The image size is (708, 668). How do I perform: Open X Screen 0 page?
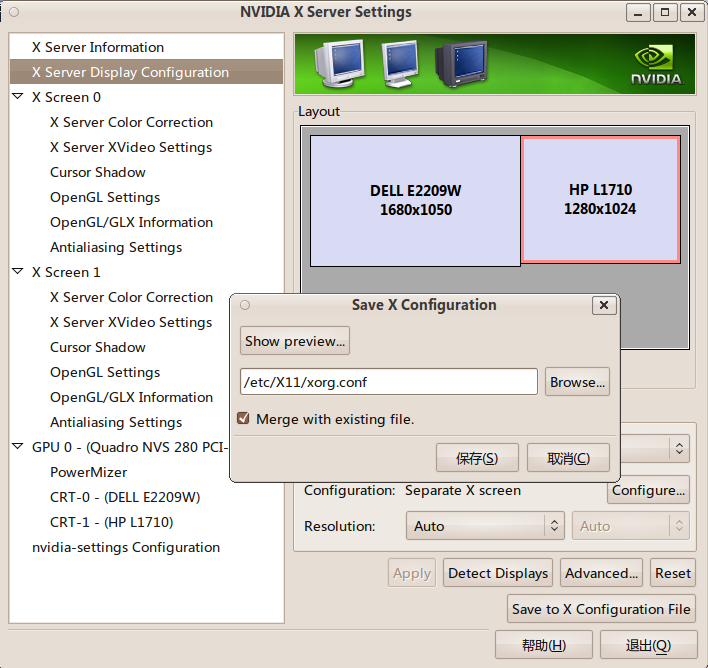[x=66, y=97]
